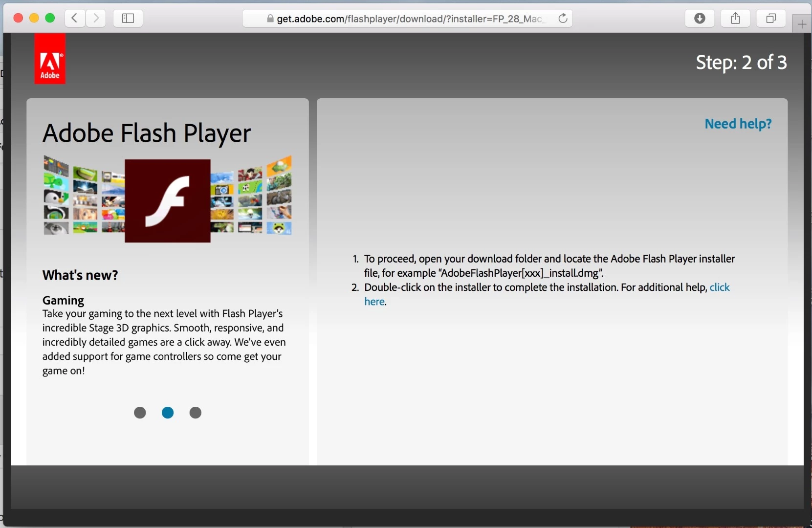This screenshot has height=528, width=812.
Task: Select the third carousel dot
Action: [196, 413]
